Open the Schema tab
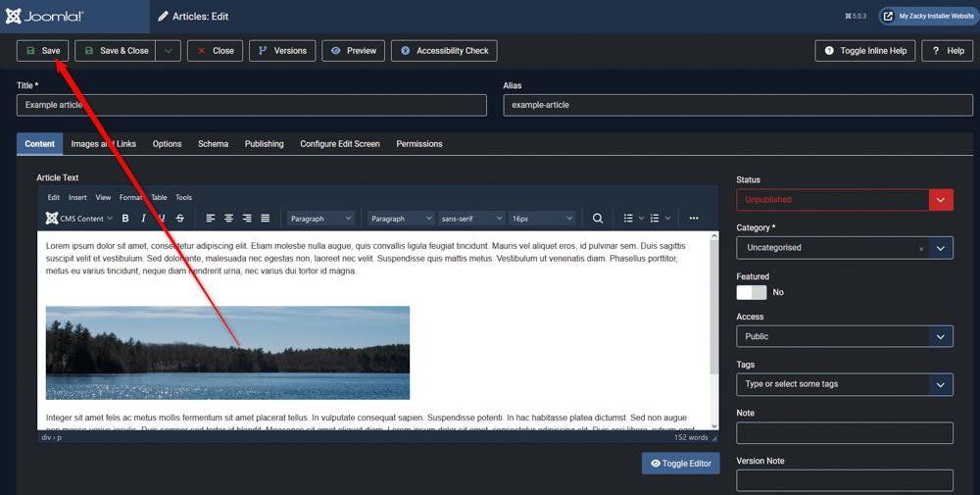The width and height of the screenshot is (980, 495). click(213, 144)
